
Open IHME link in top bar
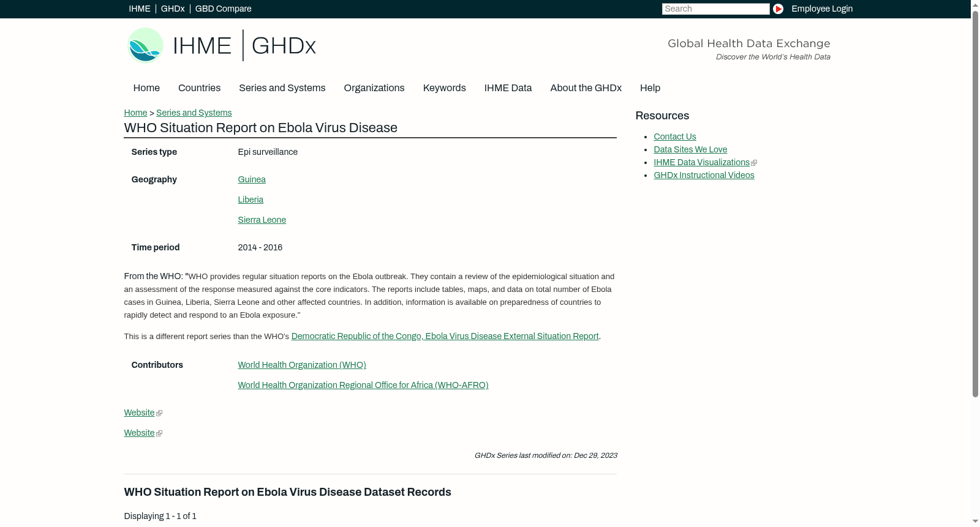(139, 9)
